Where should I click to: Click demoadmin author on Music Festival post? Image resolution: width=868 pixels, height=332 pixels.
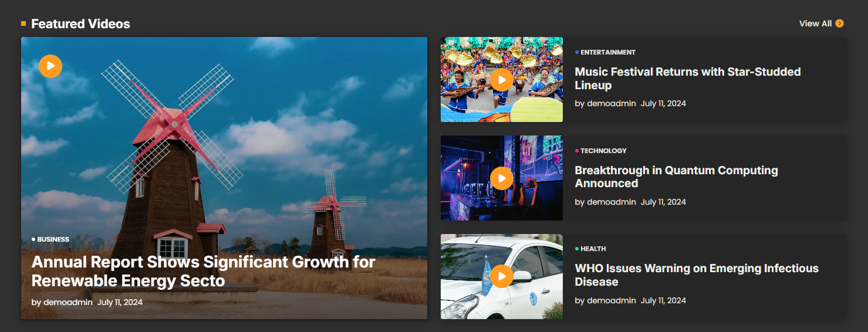612,104
